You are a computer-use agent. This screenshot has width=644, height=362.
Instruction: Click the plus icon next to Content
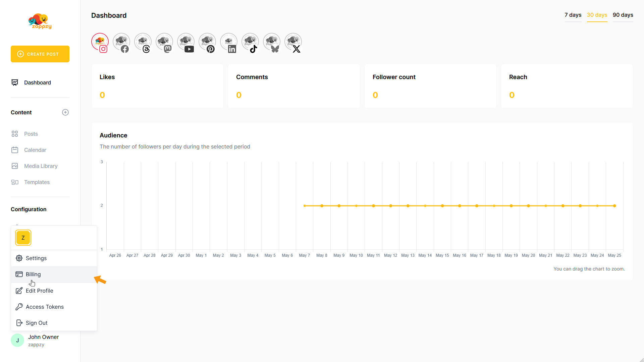click(65, 112)
